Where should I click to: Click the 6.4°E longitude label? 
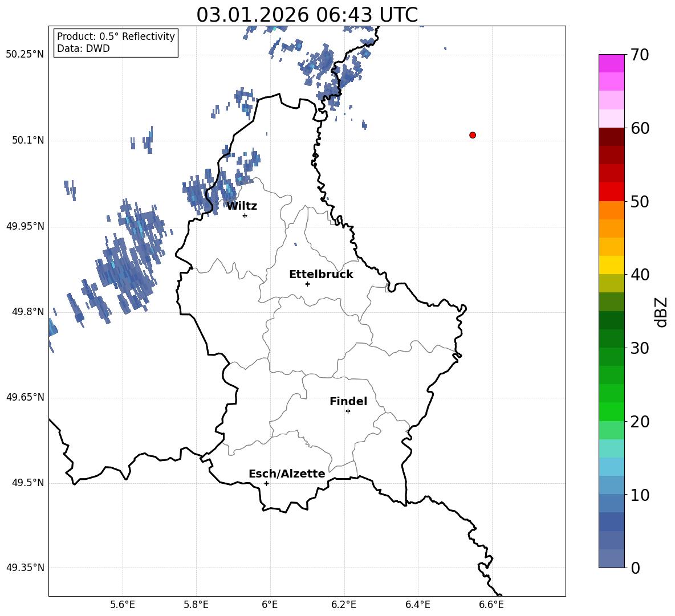click(417, 605)
